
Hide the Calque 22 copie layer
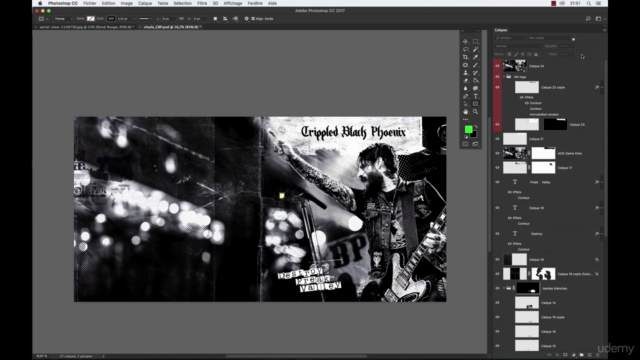pos(497,87)
